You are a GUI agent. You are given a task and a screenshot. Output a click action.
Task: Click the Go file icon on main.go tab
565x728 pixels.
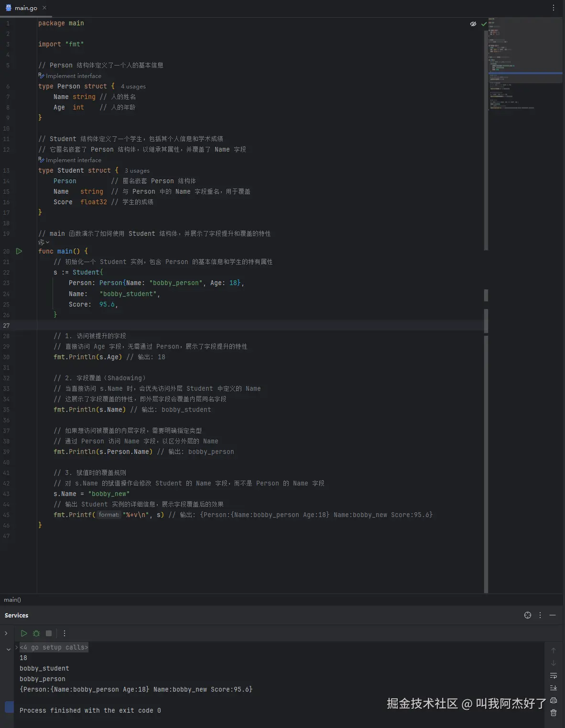(8, 8)
